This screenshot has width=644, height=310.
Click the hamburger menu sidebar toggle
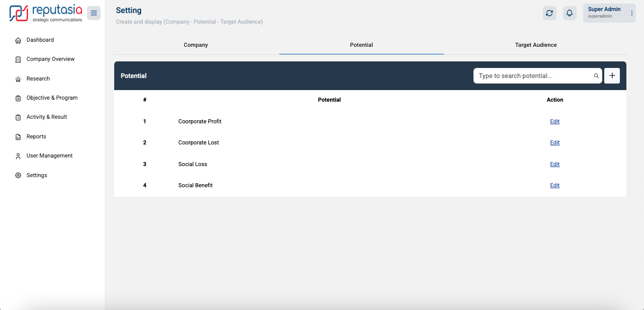coord(94,13)
